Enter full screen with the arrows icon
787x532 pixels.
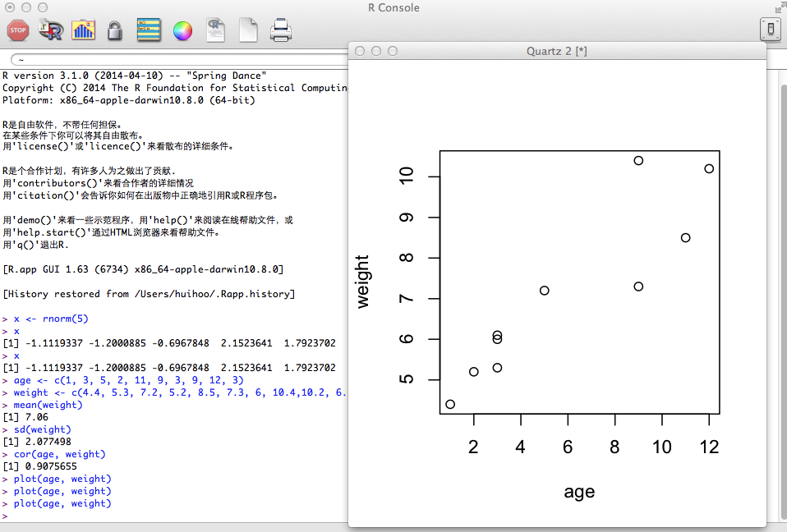pyautogui.click(x=779, y=7)
